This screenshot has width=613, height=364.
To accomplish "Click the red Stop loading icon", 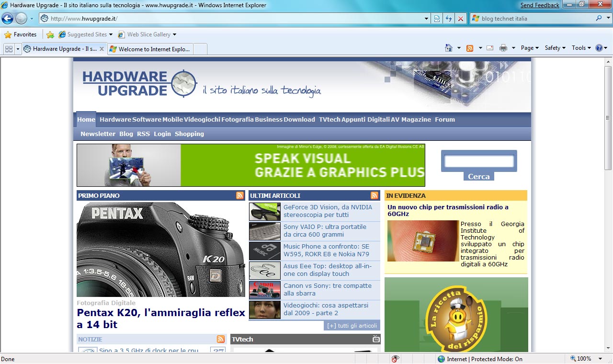I will click(461, 19).
